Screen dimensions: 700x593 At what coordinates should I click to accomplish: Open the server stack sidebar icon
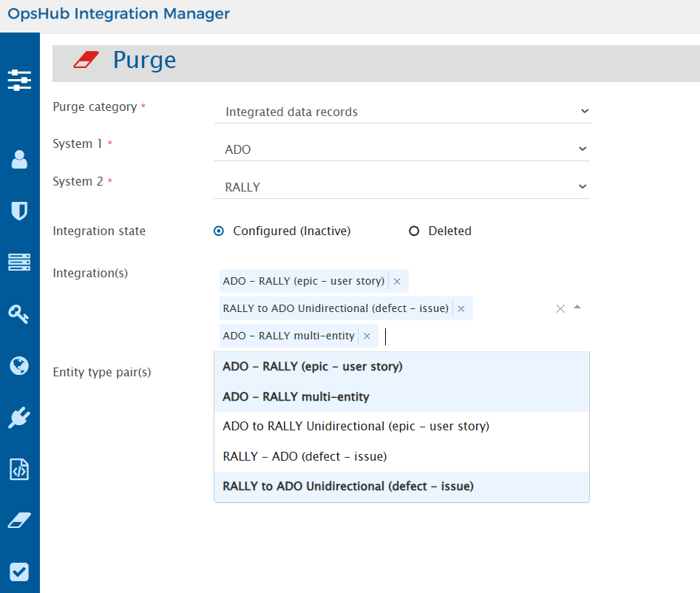point(19,262)
